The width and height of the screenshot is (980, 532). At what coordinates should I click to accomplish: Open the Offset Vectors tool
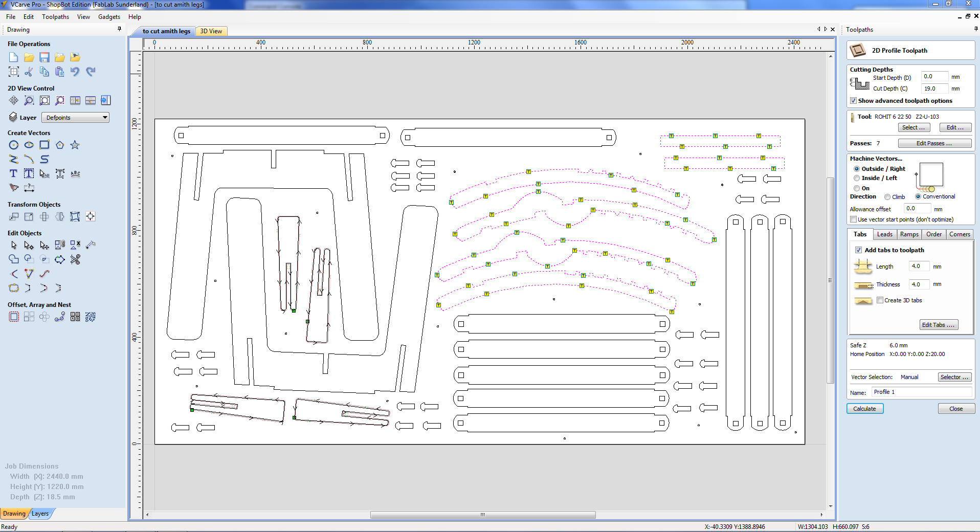(x=14, y=317)
